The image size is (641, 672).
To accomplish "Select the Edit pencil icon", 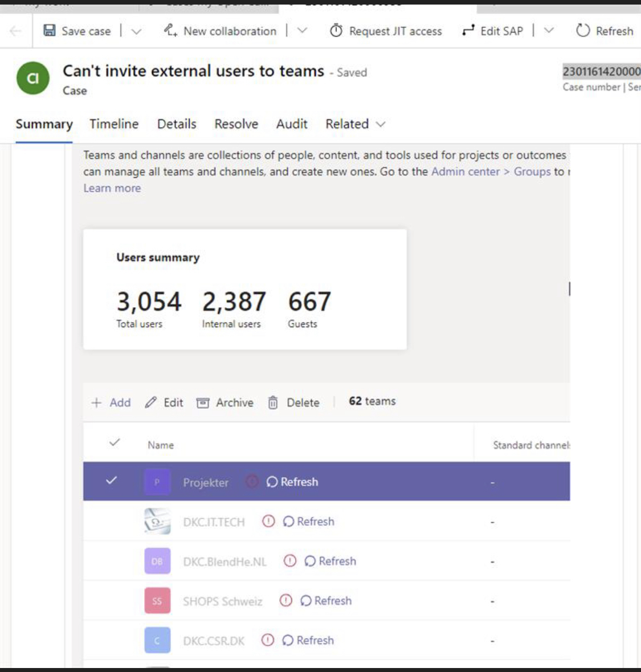I will coord(149,402).
